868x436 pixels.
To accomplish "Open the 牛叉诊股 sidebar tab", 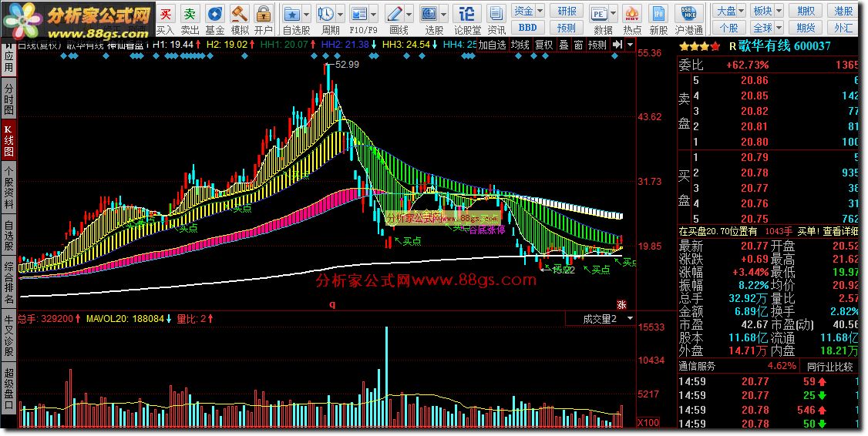I will (x=8, y=336).
